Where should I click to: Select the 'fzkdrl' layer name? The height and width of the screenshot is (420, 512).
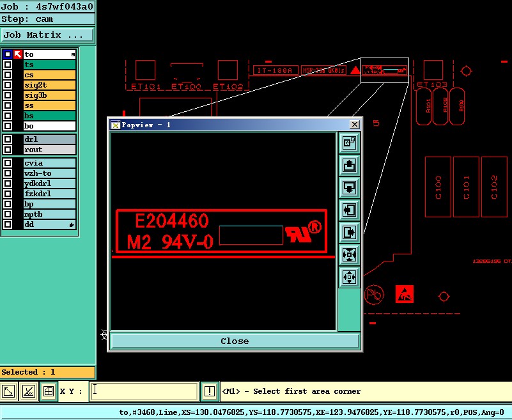click(50, 194)
